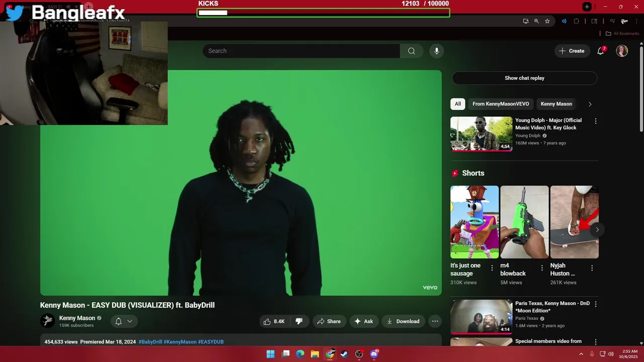
Task: Show hidden system tray icons chevron
Action: point(581,354)
